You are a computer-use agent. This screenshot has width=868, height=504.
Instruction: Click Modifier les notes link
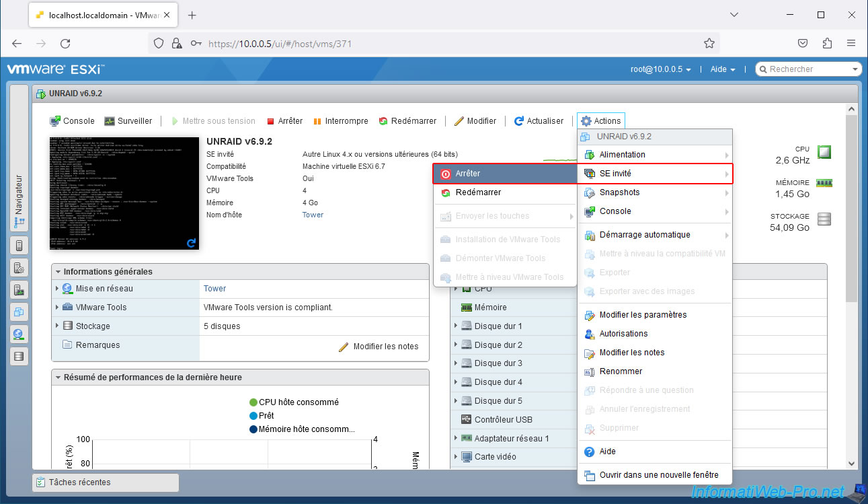point(385,347)
